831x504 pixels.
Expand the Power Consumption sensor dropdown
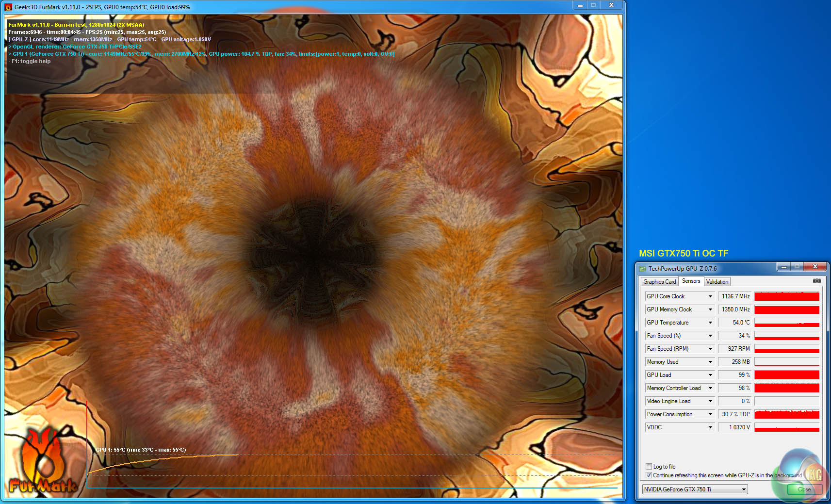point(710,414)
